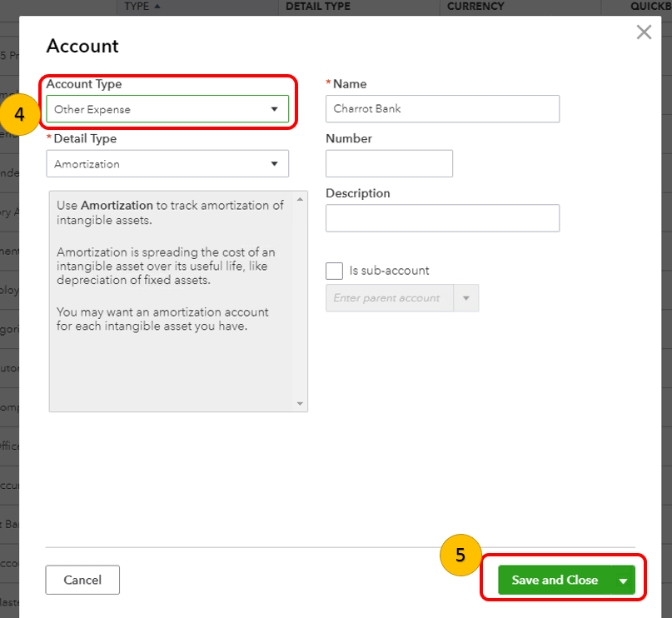672x618 pixels.
Task: Expand the Detail Type dropdown showing Amortization
Action: tap(167, 164)
